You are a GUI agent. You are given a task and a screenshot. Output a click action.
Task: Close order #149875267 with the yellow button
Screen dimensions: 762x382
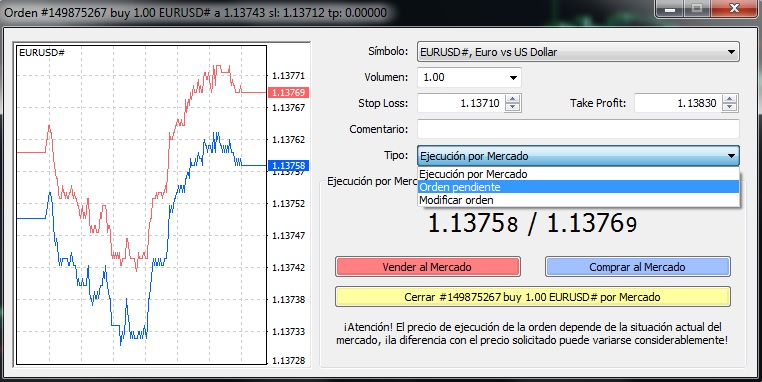coord(533,297)
